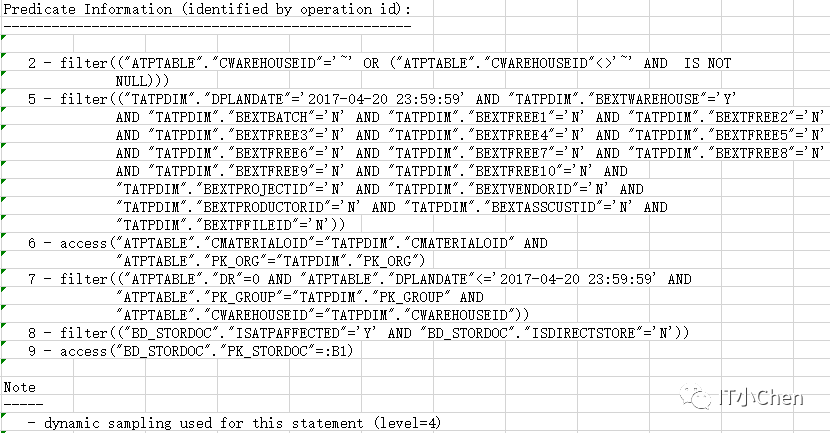
Task: Click green error indicator beside line 8 filter
Action: click(x=5, y=327)
